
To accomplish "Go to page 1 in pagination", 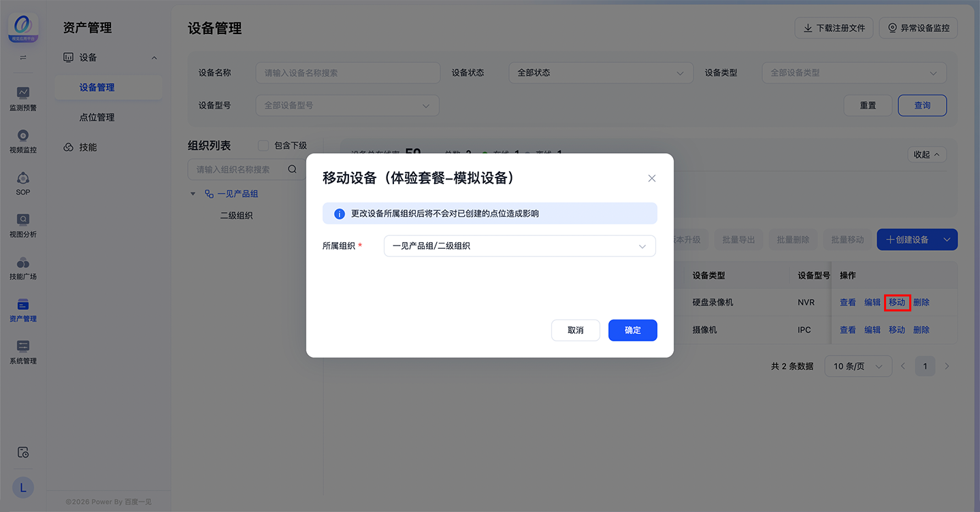I will point(925,366).
